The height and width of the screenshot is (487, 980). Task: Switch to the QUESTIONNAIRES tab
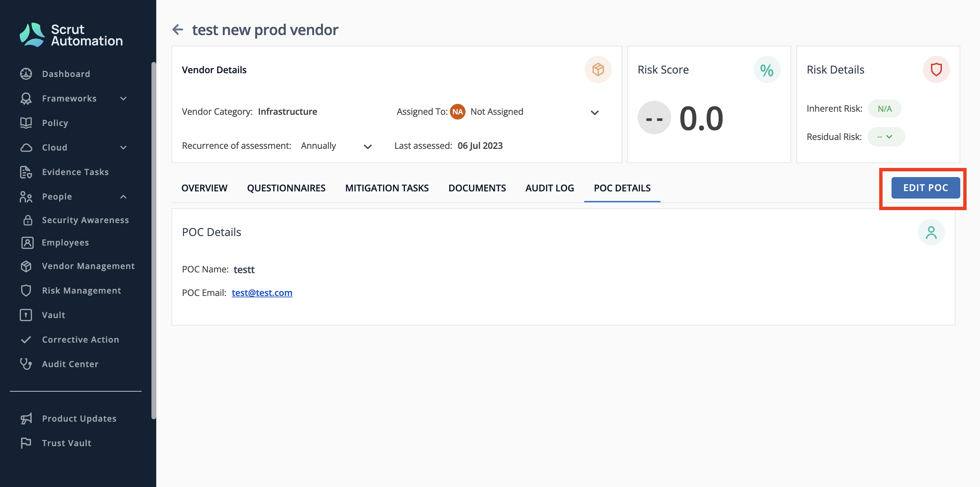point(286,188)
